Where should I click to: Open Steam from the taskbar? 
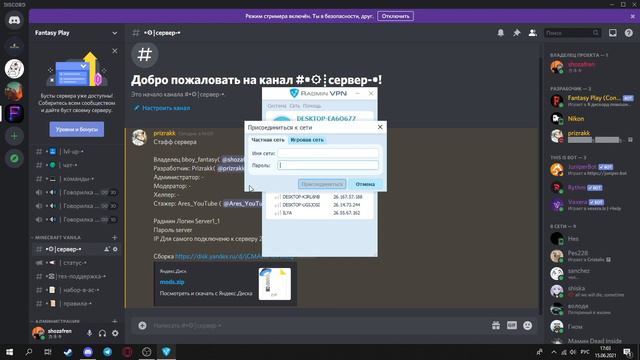coord(68,352)
